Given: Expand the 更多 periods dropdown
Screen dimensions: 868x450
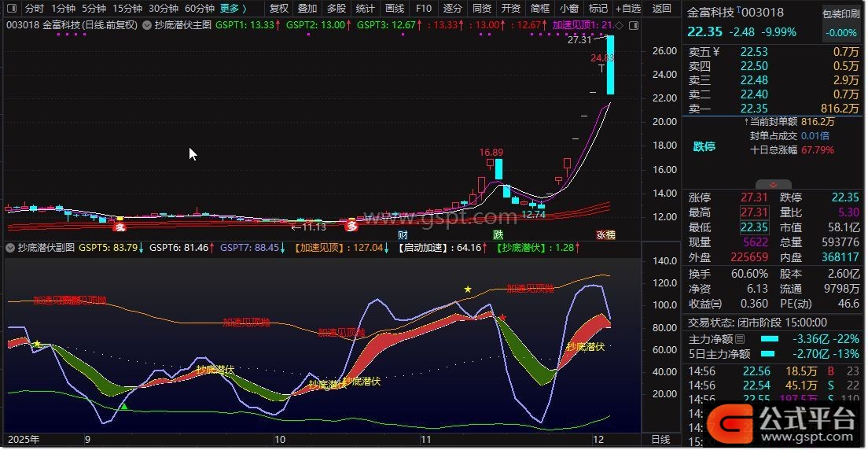Looking at the screenshot, I should tap(233, 9).
